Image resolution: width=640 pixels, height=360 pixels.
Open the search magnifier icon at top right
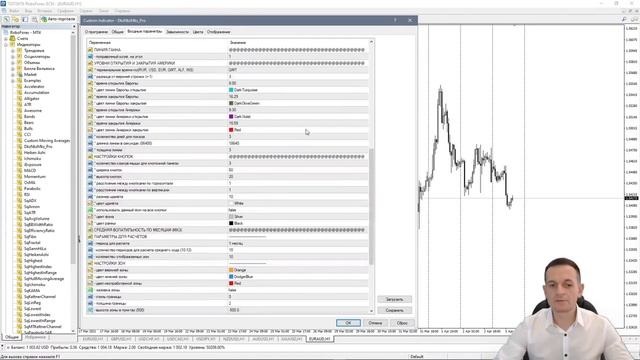[x=624, y=19]
